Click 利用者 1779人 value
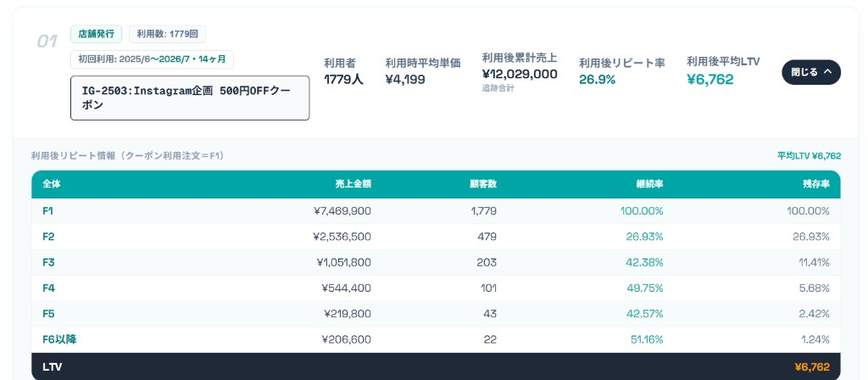This screenshot has height=380, width=868. click(343, 79)
